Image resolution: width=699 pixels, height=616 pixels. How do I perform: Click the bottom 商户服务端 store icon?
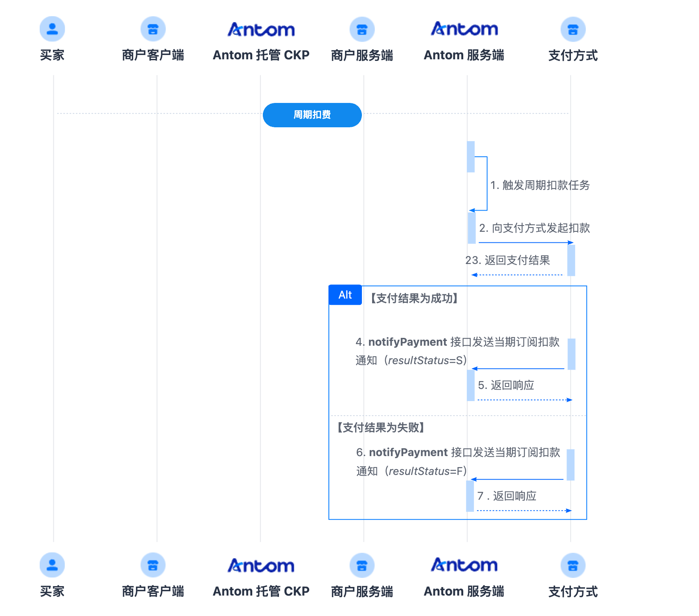[362, 565]
